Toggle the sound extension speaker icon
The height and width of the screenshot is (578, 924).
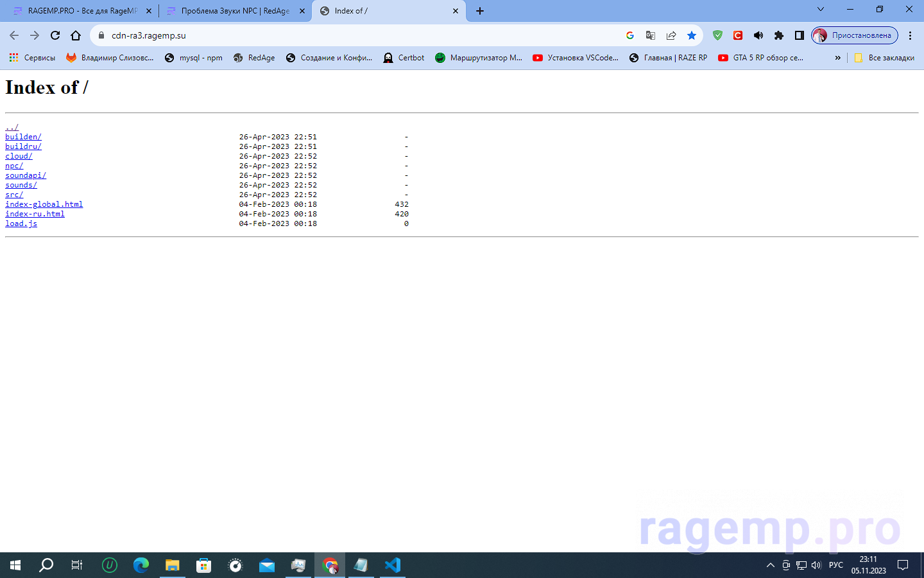[x=758, y=35]
